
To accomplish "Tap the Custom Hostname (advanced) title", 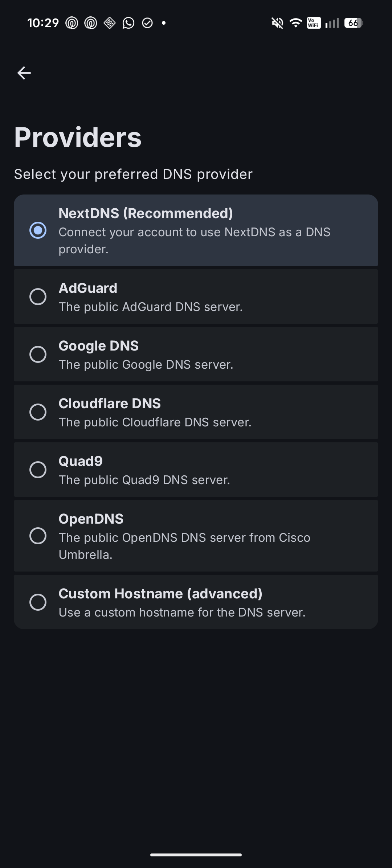I will pos(160,594).
